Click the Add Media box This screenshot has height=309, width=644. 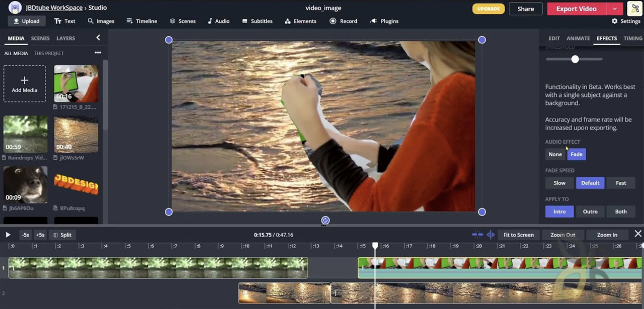[x=25, y=83]
